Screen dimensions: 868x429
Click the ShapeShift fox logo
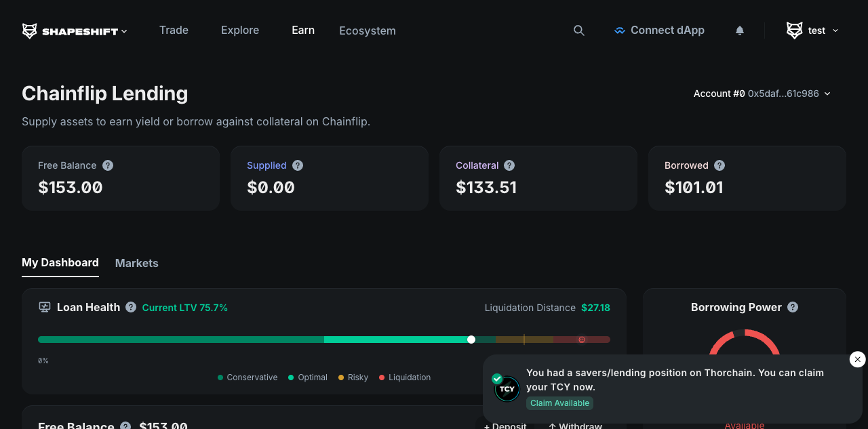pos(28,30)
